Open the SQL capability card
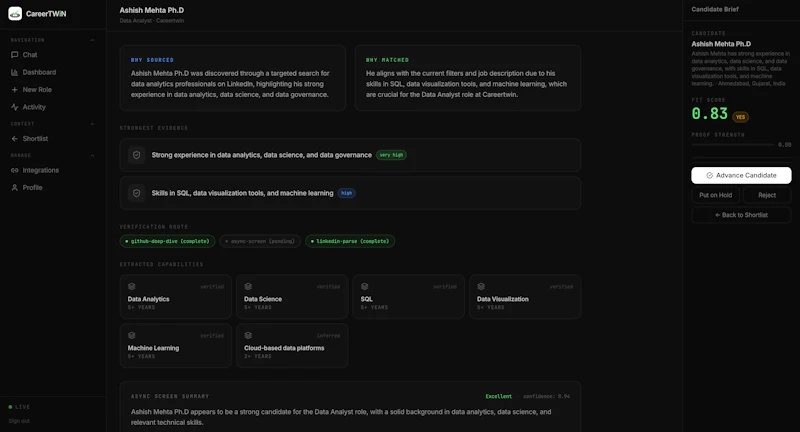Viewport: 800px width, 432px height. [409, 296]
